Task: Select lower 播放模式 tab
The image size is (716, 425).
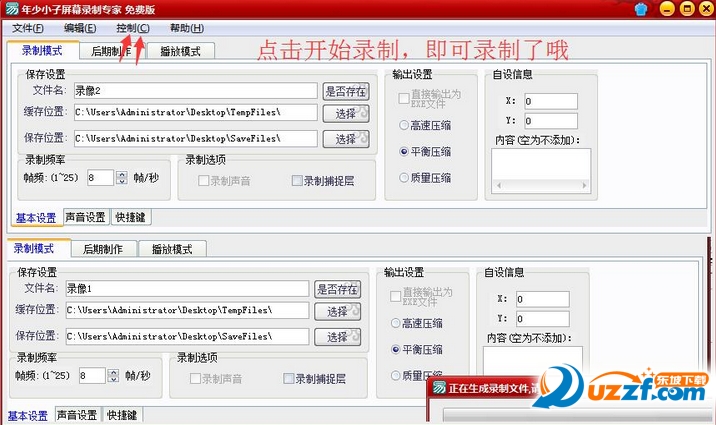Action: click(172, 249)
